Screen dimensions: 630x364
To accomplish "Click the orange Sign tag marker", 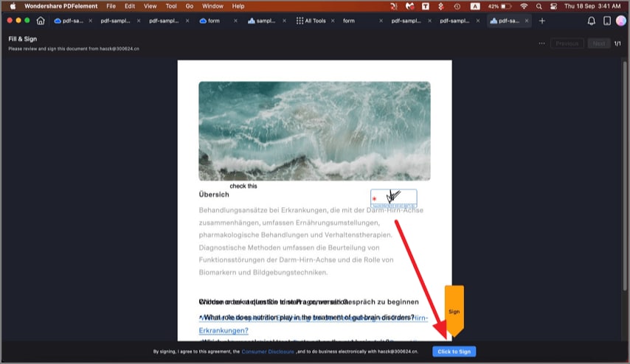I will (x=454, y=311).
